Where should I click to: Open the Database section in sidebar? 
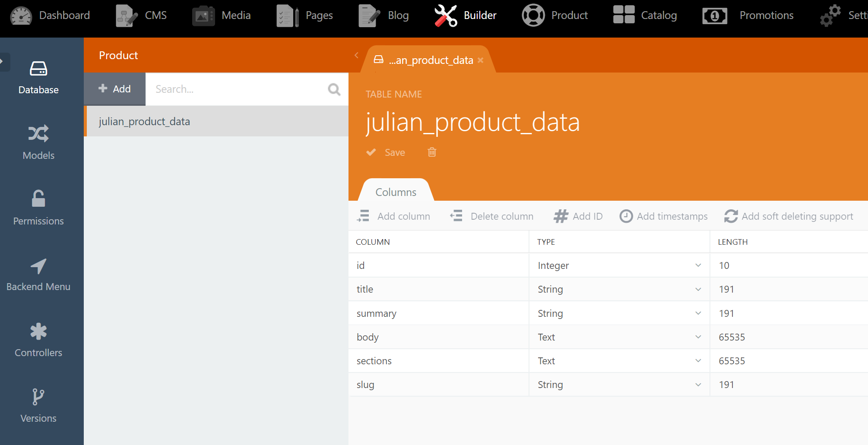[x=38, y=78]
